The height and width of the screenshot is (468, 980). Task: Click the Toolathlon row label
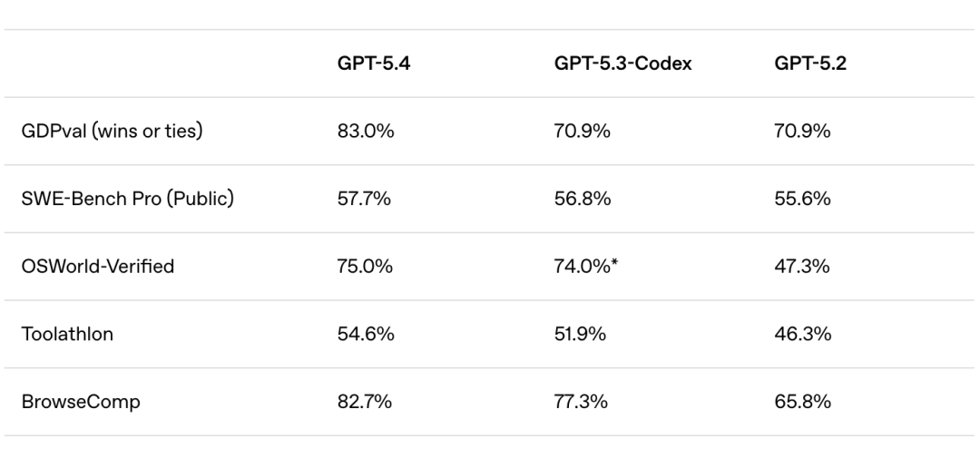tap(69, 334)
